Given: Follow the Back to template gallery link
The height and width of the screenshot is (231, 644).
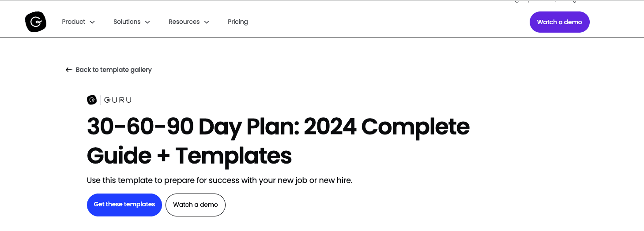Looking at the screenshot, I should pos(113,70).
